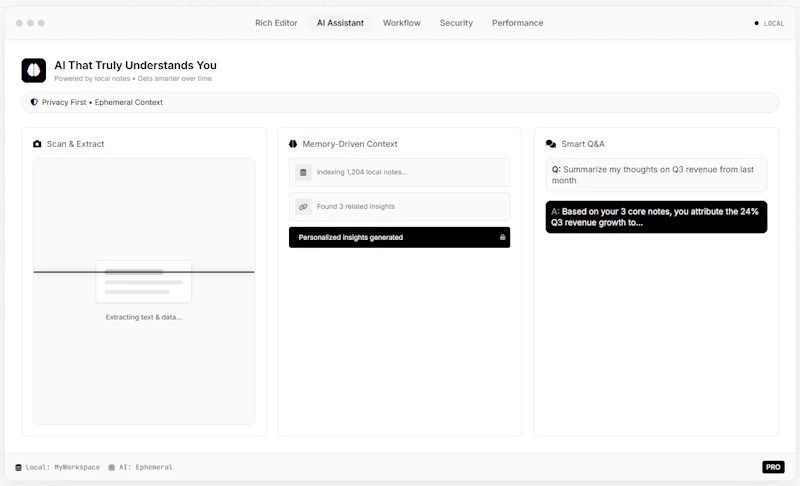The width and height of the screenshot is (800, 486).
Task: Click the camera icon beside Scan & Extract
Action: coord(37,144)
